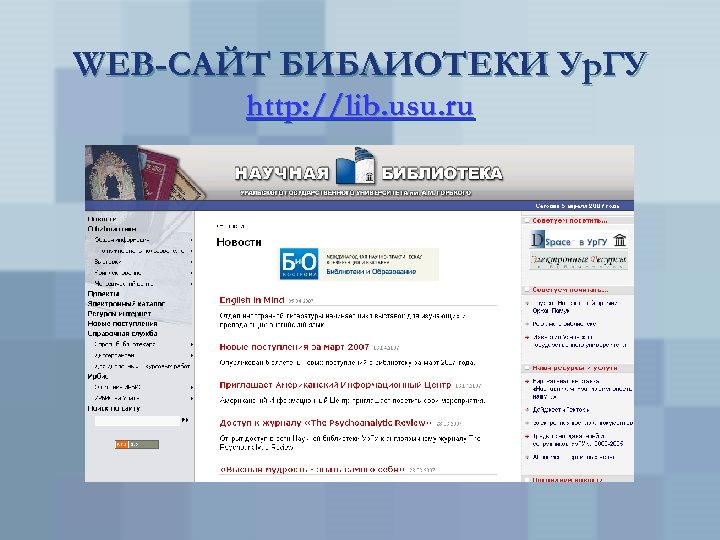Click the passports photo in the header
The width and height of the screenshot is (720, 540).
(143, 173)
